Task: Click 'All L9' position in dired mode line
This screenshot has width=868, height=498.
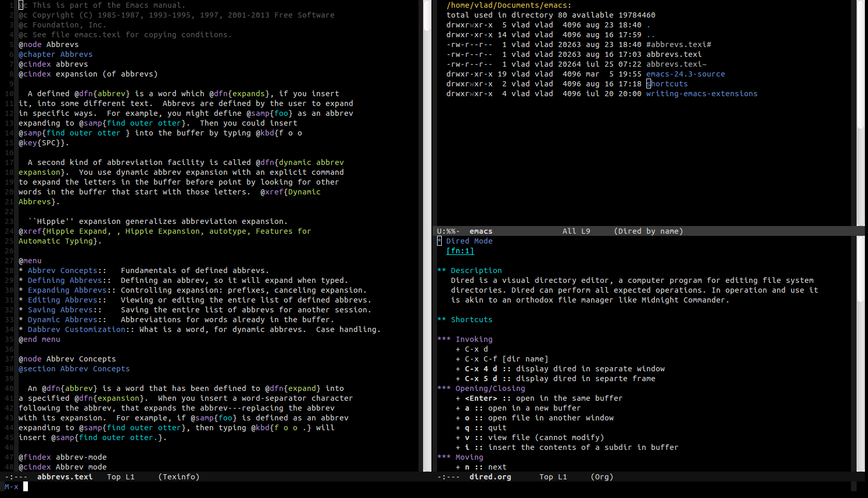Action: (x=576, y=231)
